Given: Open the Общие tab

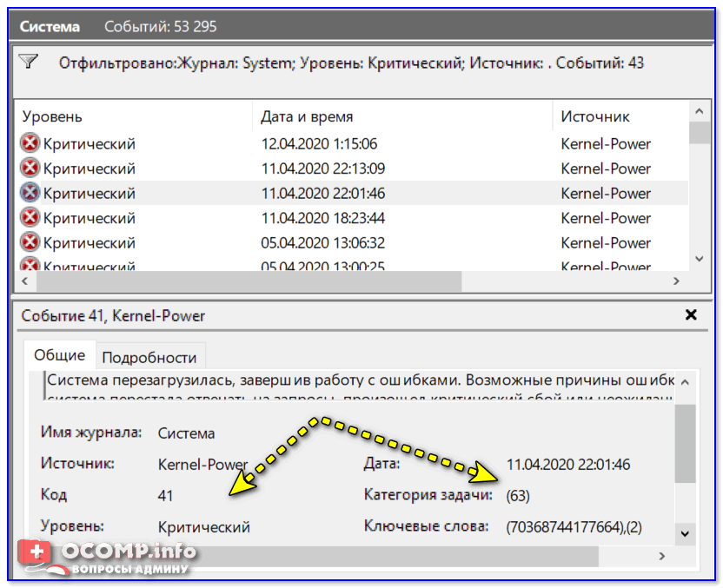Looking at the screenshot, I should click(x=60, y=355).
